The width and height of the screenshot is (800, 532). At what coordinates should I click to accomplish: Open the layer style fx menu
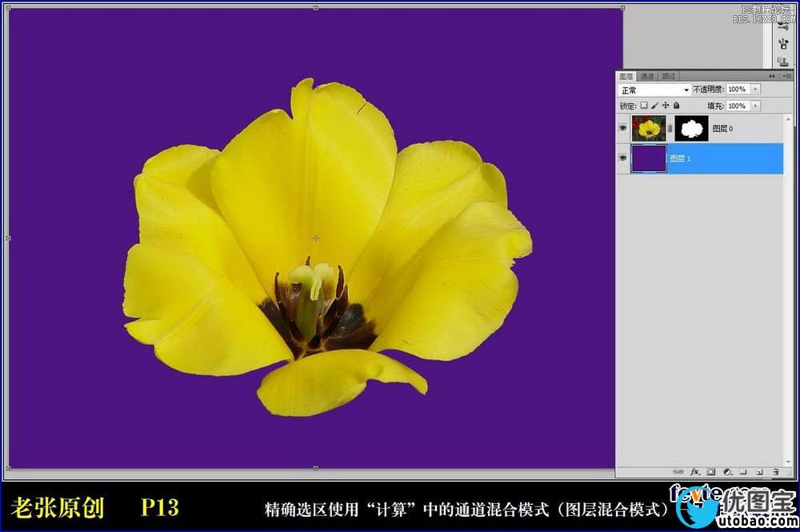(x=695, y=472)
